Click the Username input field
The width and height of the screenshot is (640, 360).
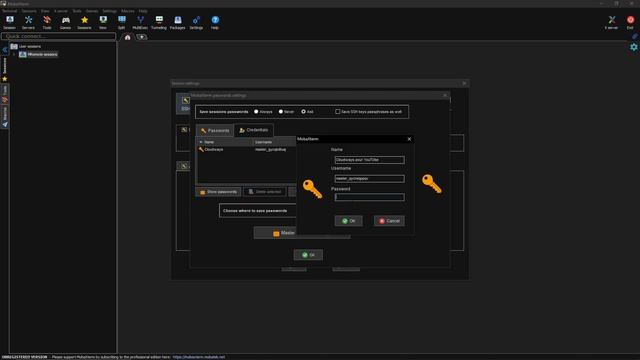click(369, 179)
